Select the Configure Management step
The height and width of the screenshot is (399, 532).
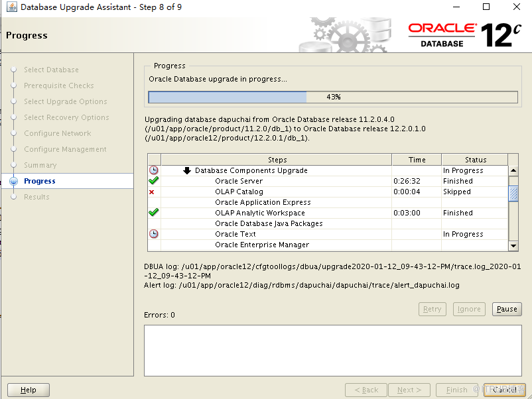tap(65, 149)
